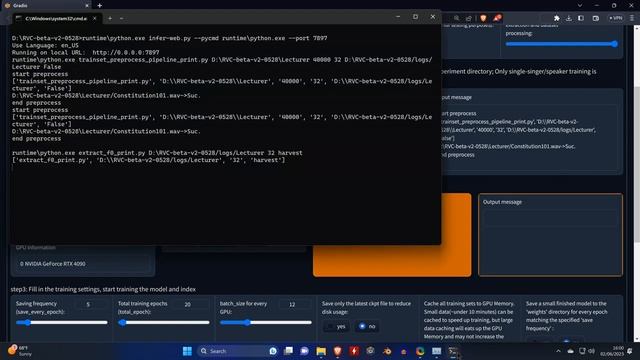The width and height of the screenshot is (640, 360).
Task: Select yes for saving only latest ckpt
Action: (x=336, y=326)
